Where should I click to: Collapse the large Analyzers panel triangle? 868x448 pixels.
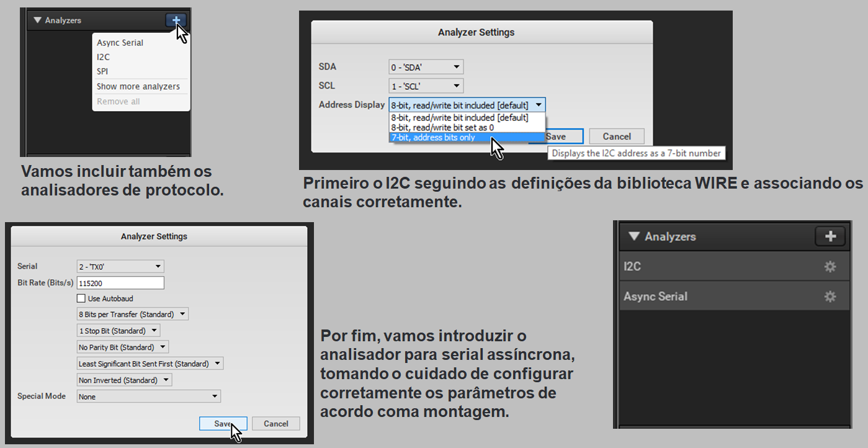pyautogui.click(x=633, y=236)
